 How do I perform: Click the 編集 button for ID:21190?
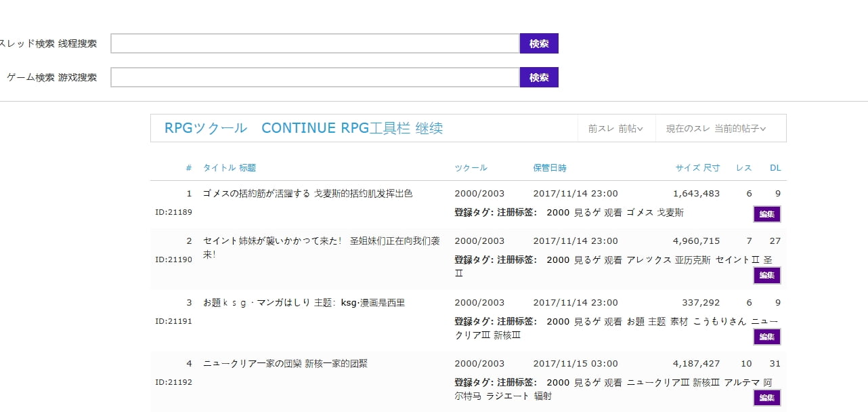(767, 275)
